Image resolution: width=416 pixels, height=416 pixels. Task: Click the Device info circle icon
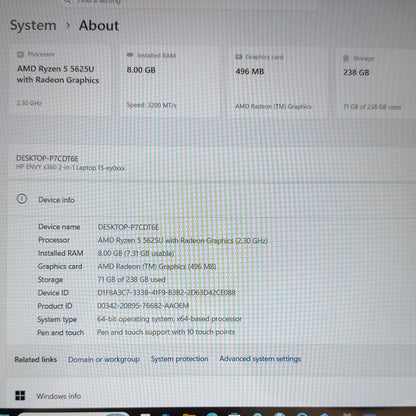tap(22, 199)
